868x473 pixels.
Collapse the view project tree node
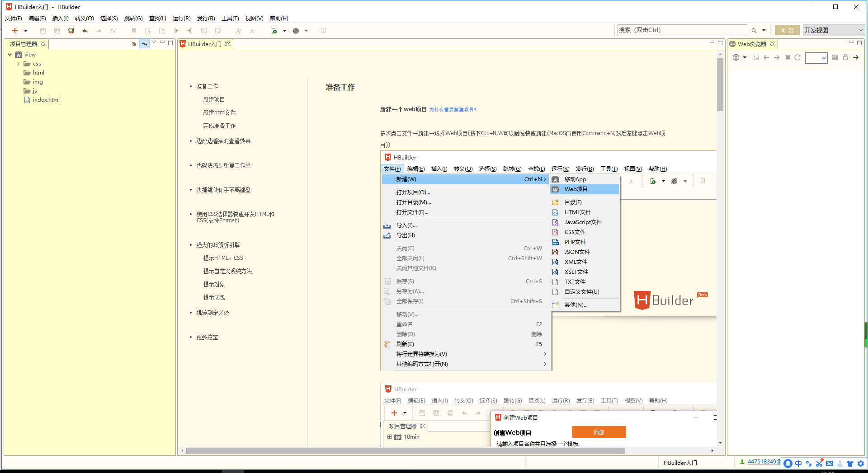[9, 55]
